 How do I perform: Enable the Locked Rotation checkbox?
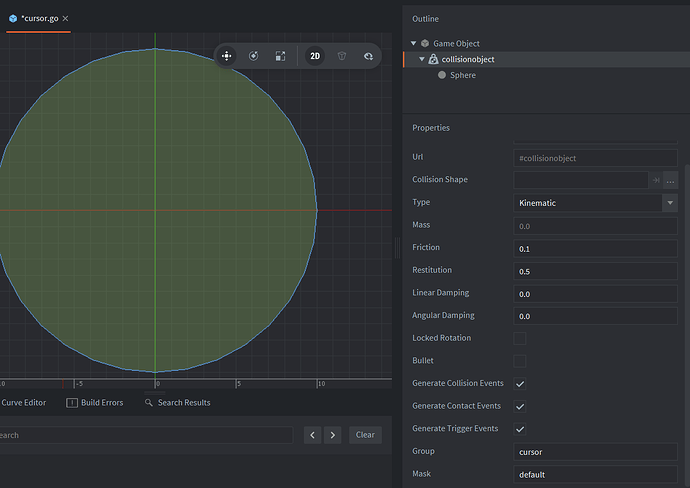pos(520,338)
